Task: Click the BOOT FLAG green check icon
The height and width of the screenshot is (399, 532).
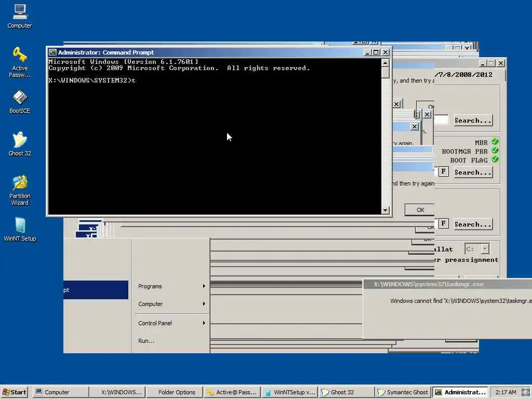Action: click(495, 159)
